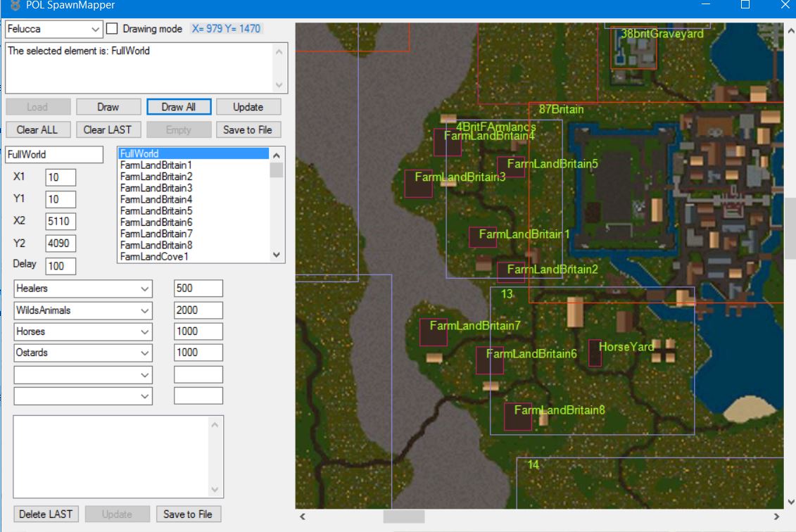Image resolution: width=796 pixels, height=532 pixels.
Task: Click the Ostards amount field 1000
Action: [x=198, y=353]
